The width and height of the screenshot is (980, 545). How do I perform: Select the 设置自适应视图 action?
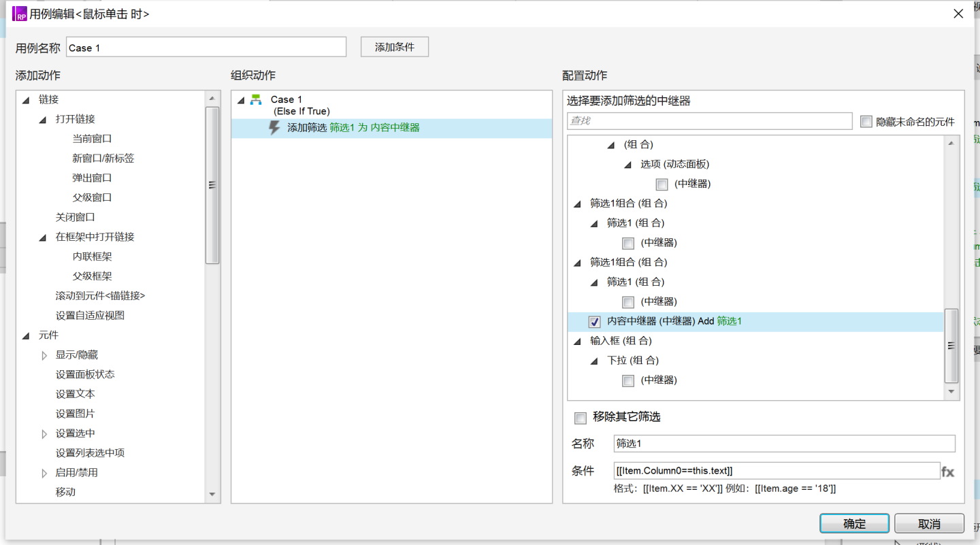[x=90, y=316]
